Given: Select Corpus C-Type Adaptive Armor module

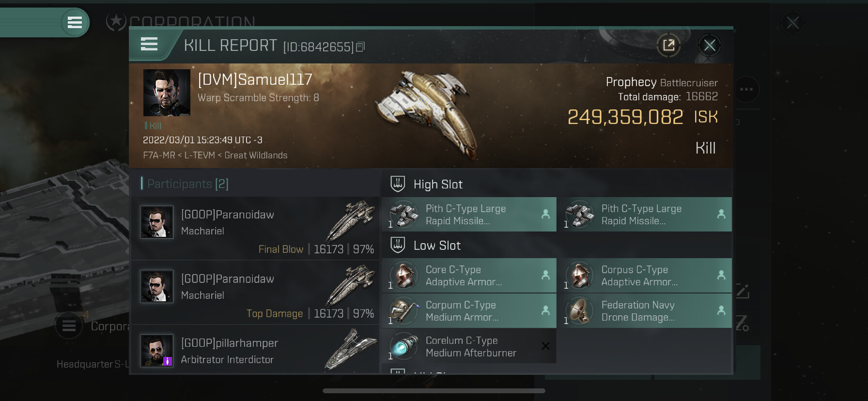Looking at the screenshot, I should (644, 276).
